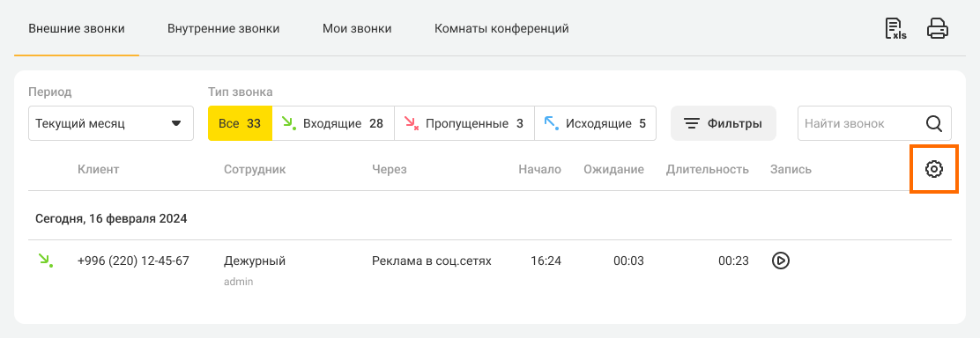This screenshot has height=338, width=980.
Task: Play the recording of the 16:24 call
Action: tap(781, 261)
